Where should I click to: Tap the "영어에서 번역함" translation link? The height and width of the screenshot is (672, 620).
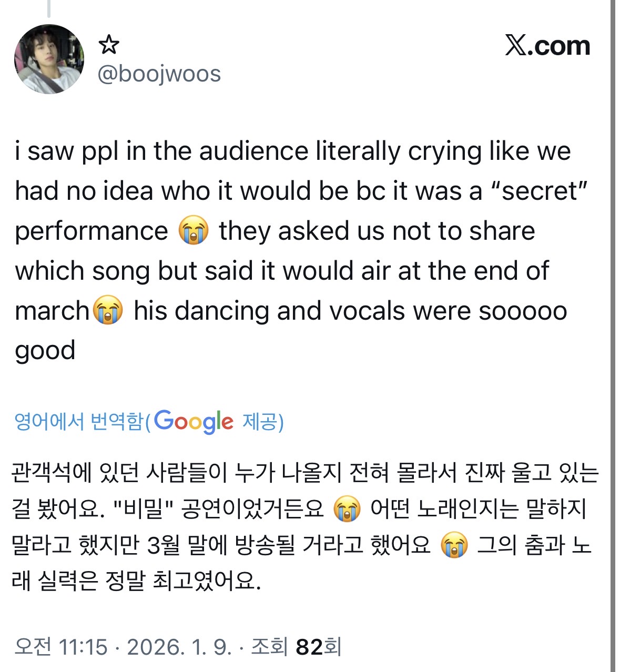coord(79,422)
